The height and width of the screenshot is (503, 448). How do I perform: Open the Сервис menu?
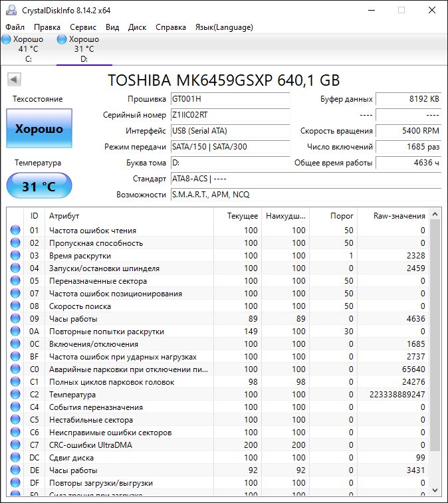click(83, 27)
